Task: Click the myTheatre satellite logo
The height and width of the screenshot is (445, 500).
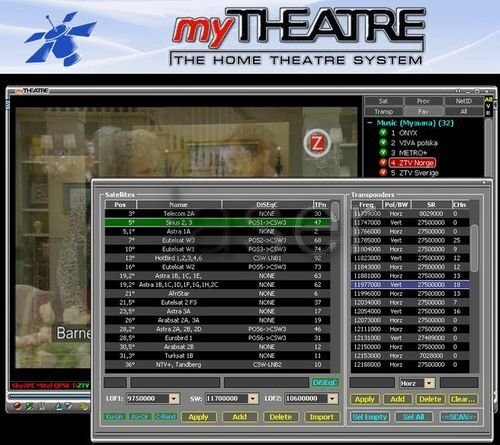Action: 60,38
